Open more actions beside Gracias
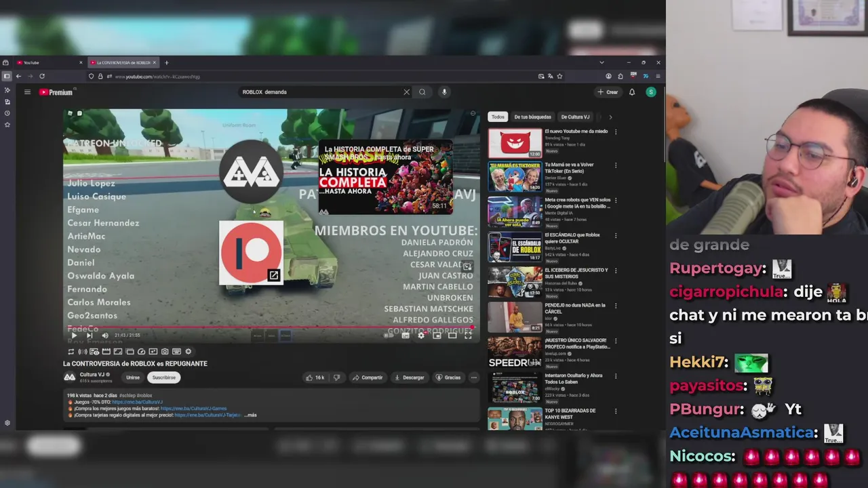The image size is (868, 488). 474,378
